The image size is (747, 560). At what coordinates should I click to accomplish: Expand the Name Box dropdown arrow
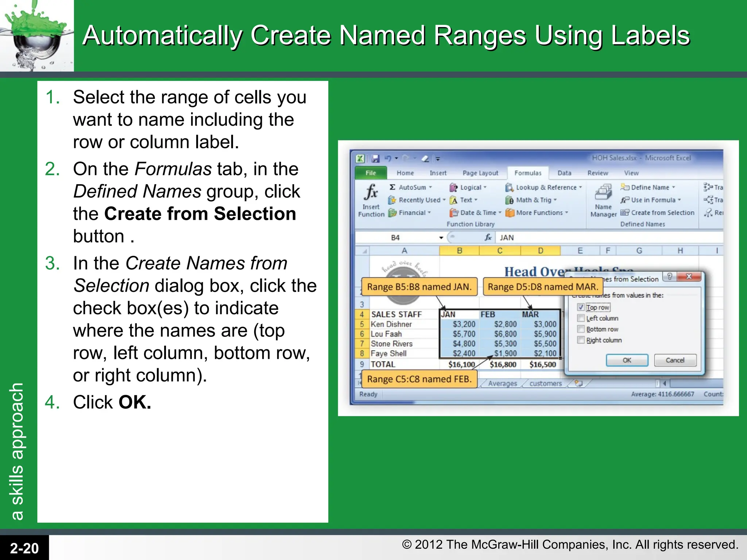click(441, 238)
